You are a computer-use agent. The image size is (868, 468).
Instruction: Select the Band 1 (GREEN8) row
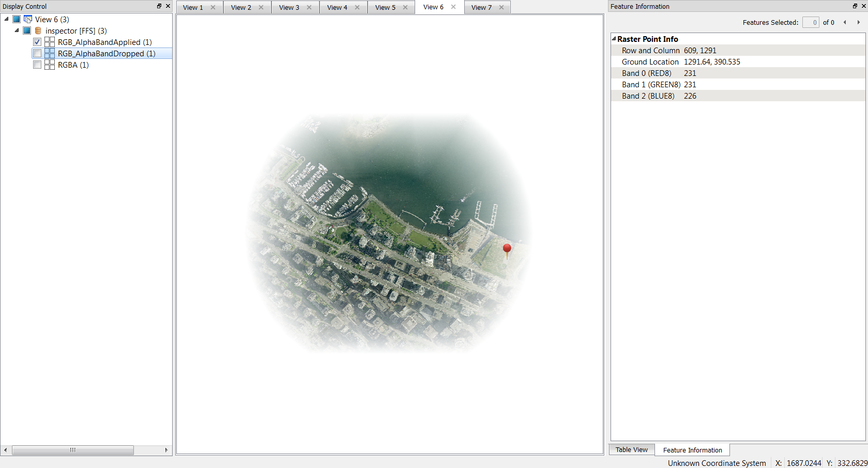click(738, 84)
